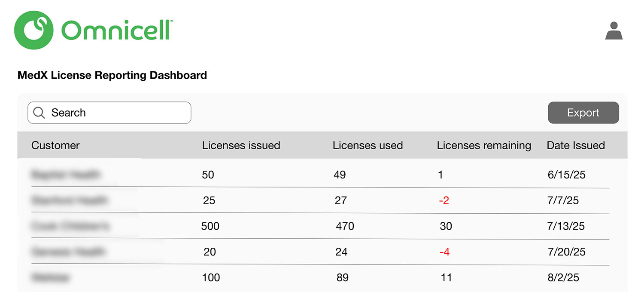Click the Omnicell green circle logo icon
The image size is (644, 292).
tap(34, 30)
